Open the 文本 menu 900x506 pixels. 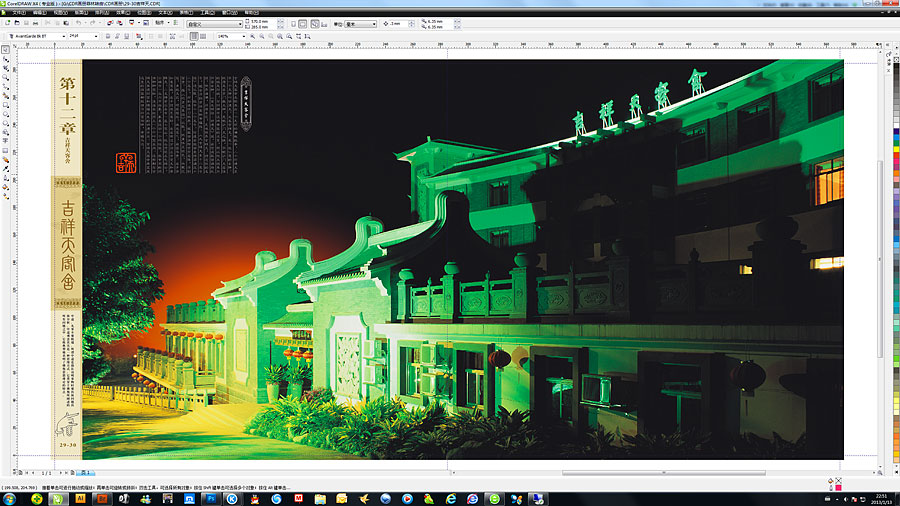(x=165, y=12)
